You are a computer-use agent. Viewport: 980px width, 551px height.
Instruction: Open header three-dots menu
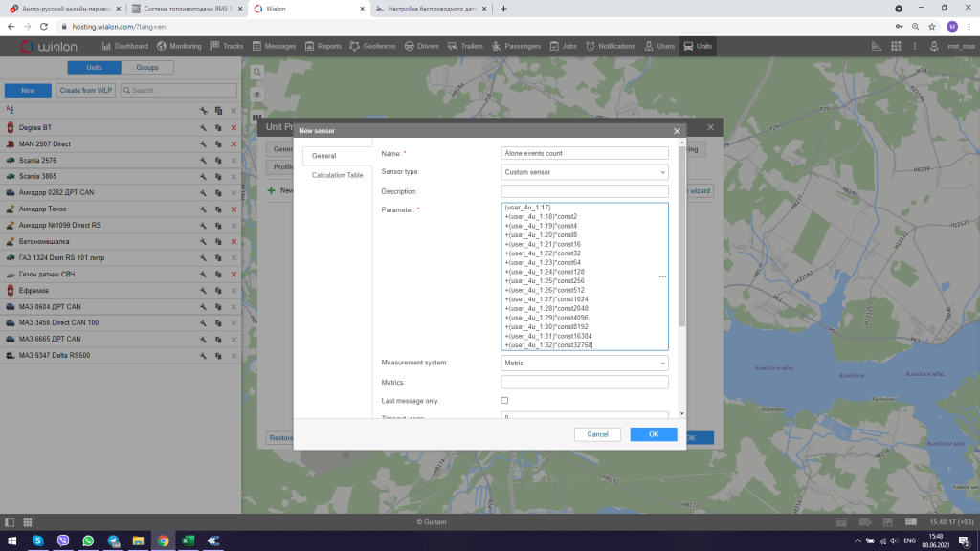pos(915,46)
